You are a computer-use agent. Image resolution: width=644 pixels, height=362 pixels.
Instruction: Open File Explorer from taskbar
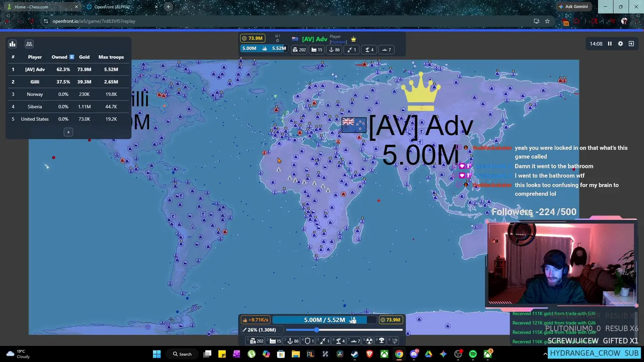296,354
